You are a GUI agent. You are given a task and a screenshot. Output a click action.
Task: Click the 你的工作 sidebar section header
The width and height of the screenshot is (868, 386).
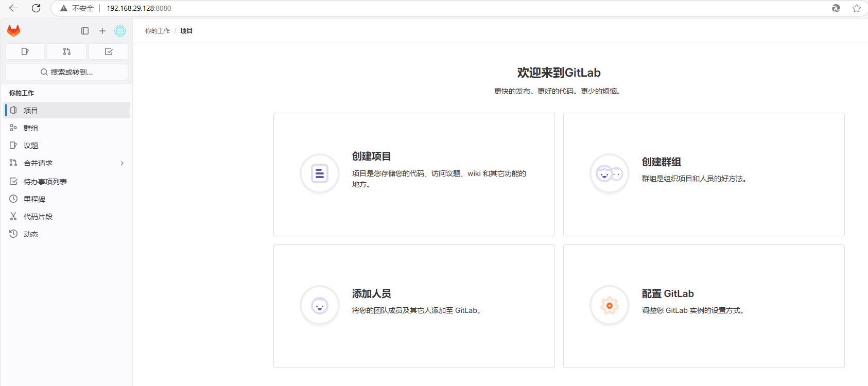pos(22,93)
